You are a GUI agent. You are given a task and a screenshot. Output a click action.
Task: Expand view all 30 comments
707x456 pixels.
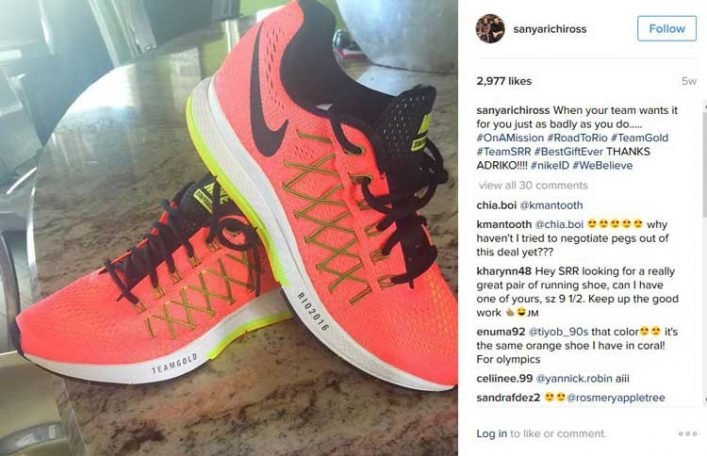533,185
